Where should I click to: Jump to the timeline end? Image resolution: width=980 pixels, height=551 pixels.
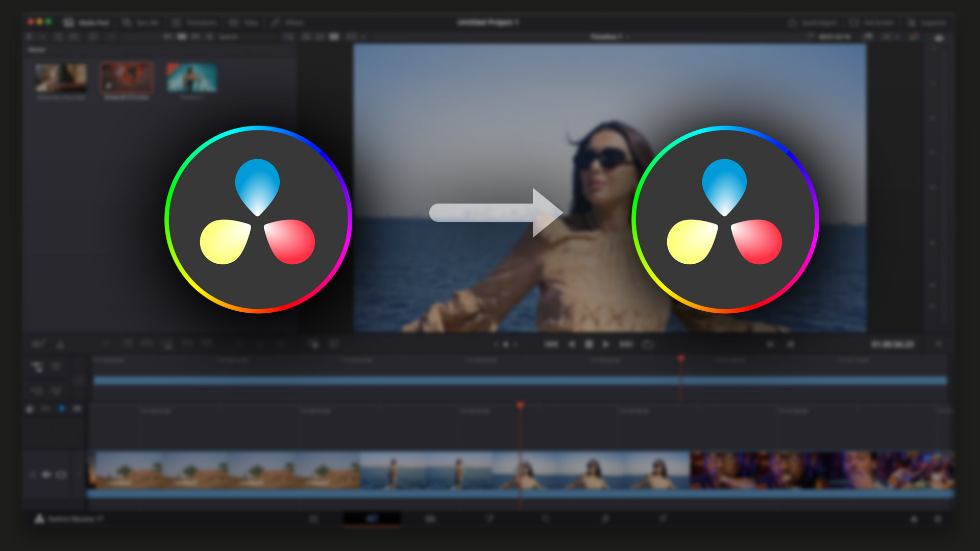pyautogui.click(x=626, y=344)
